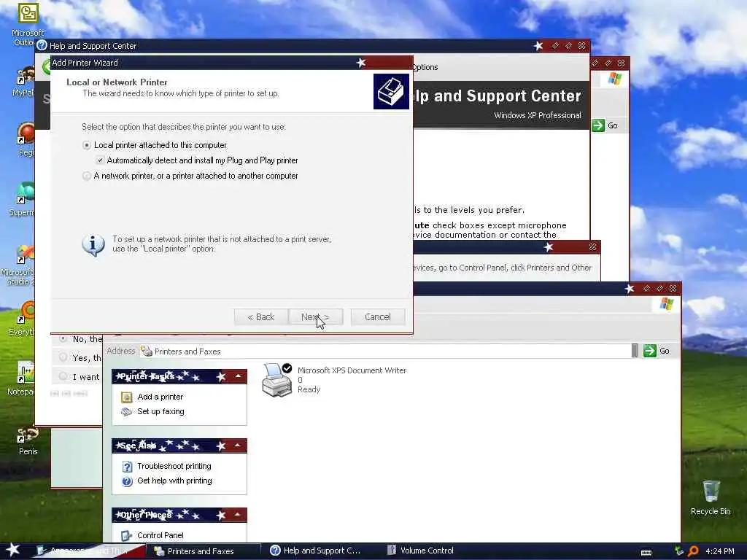Click the Troubleshoot printing question icon
The height and width of the screenshot is (560, 747).
pos(127,466)
